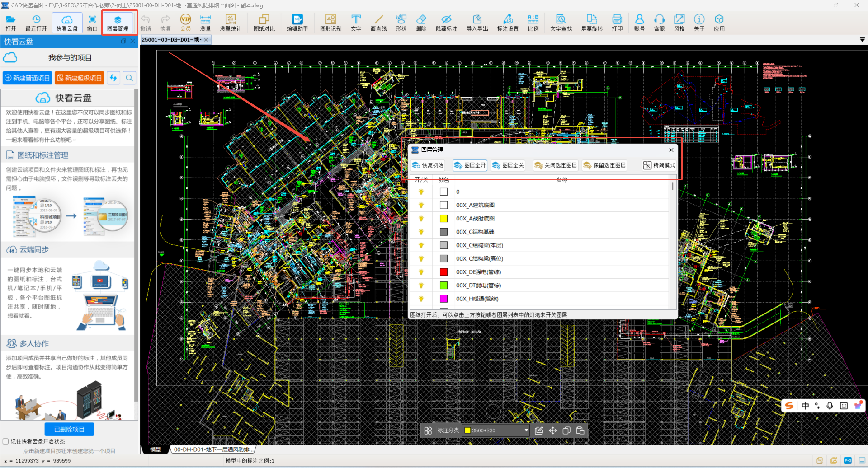The image size is (868, 468).
Task: Select the 删除 eraser tool
Action: click(x=421, y=23)
